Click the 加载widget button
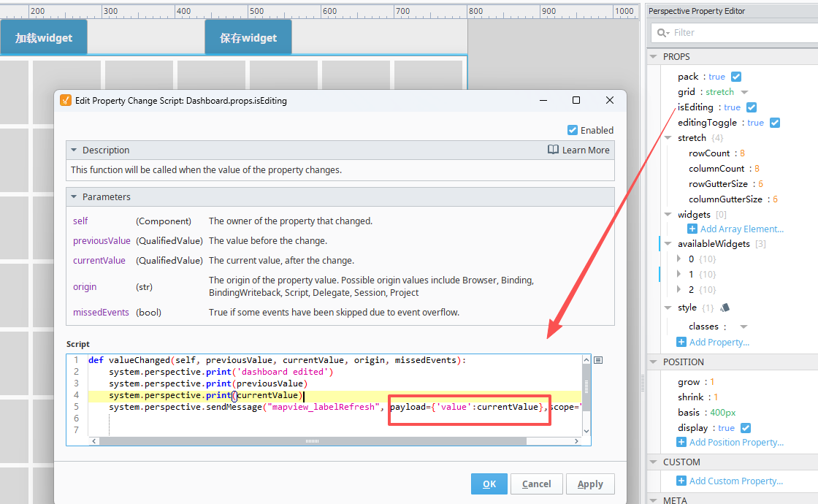The width and height of the screenshot is (818, 504). pyautogui.click(x=44, y=37)
